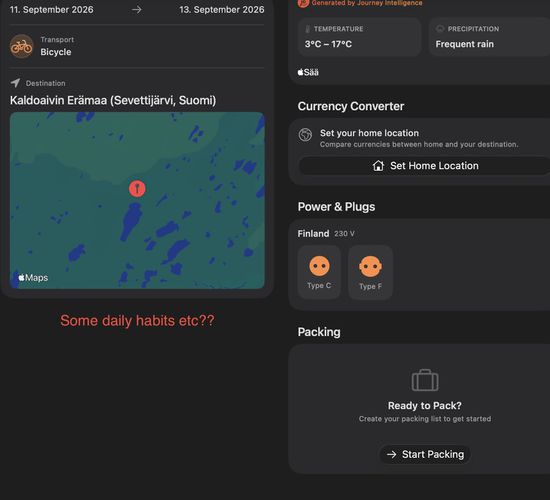Open the Apple Maps attribution link
550x500 pixels.
coord(33,278)
